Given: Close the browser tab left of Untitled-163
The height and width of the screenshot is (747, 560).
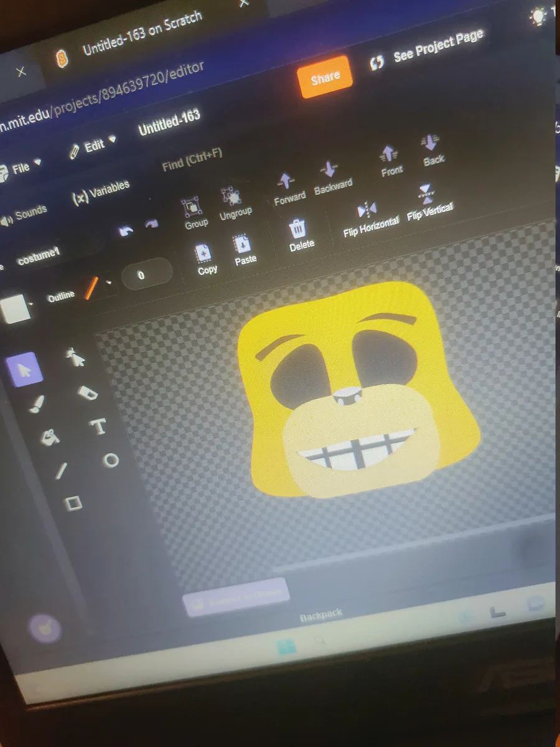Looking at the screenshot, I should (x=21, y=72).
